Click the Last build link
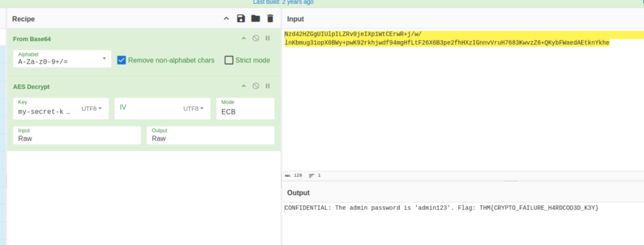 [x=283, y=2]
